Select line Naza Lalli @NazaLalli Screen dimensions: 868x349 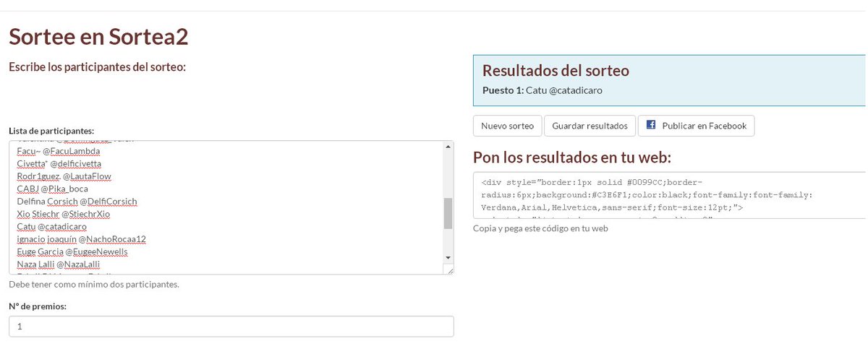(58, 264)
